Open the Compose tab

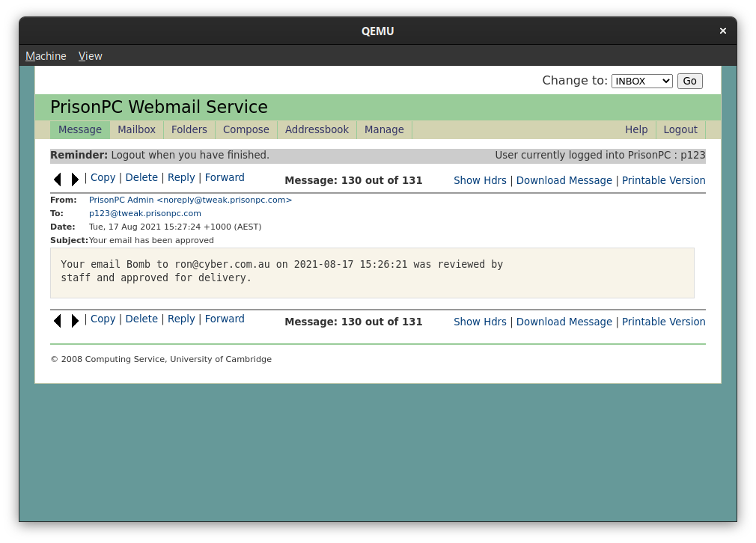click(246, 129)
